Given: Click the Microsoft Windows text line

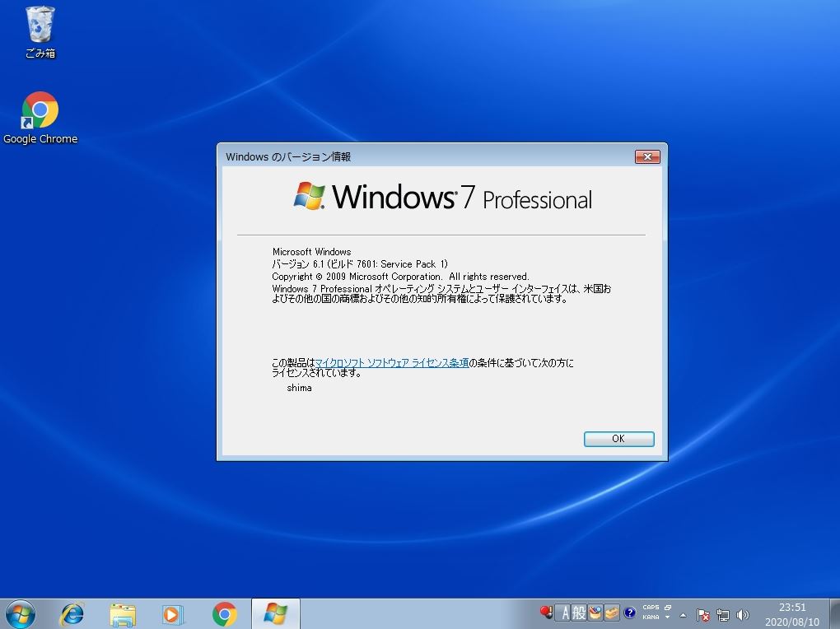Looking at the screenshot, I should [x=312, y=252].
